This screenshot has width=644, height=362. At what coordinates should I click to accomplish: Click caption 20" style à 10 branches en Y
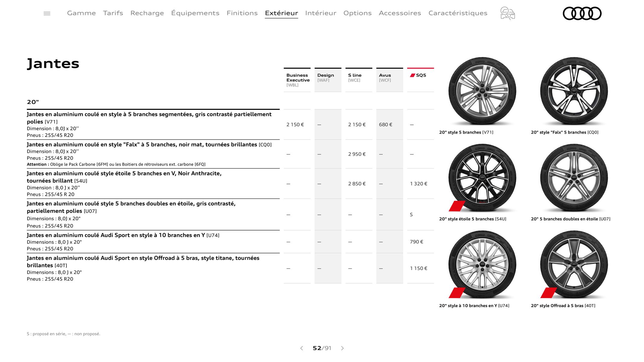(474, 306)
